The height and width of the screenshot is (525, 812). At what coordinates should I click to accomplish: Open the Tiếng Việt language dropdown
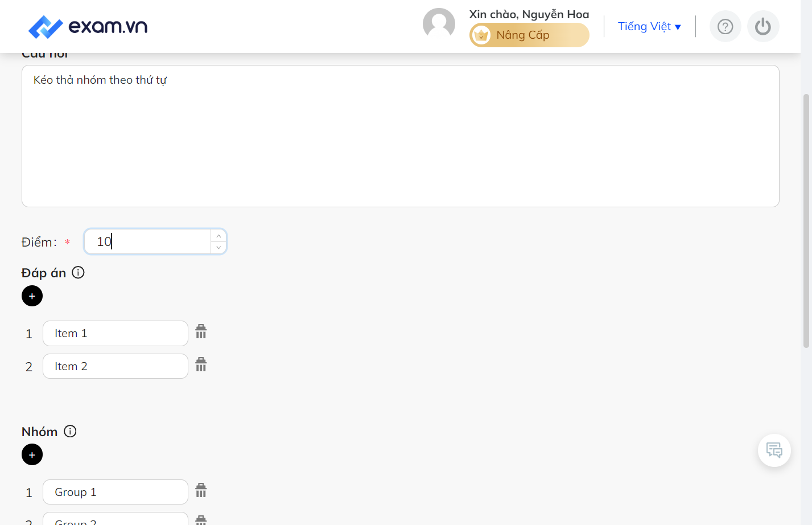point(649,26)
